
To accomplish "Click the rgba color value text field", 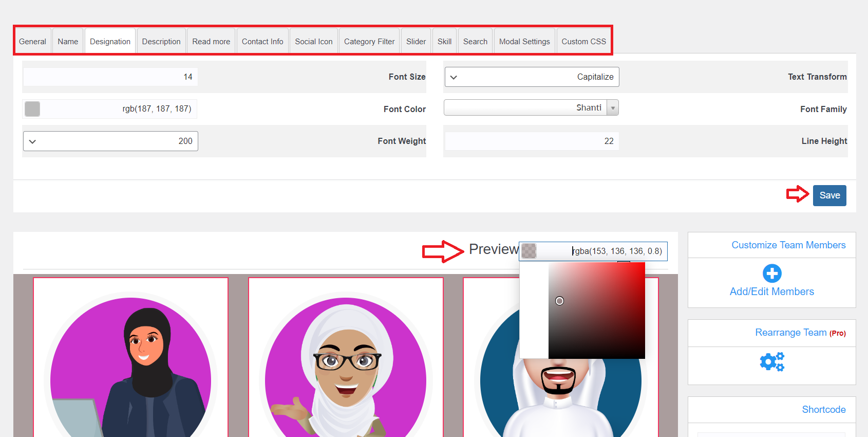I will (616, 251).
